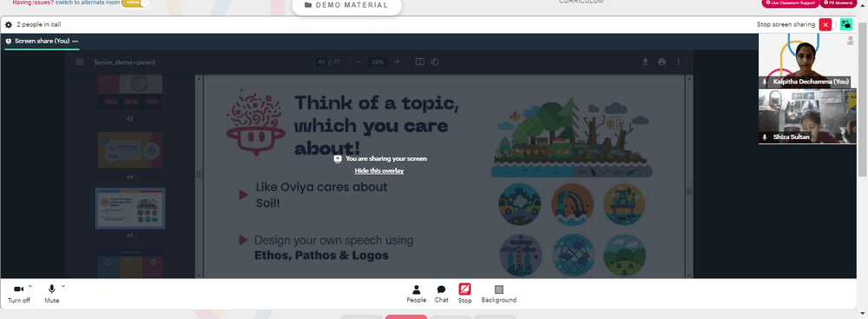868x319 pixels.
Task: Click Hide this overlay link
Action: [379, 171]
